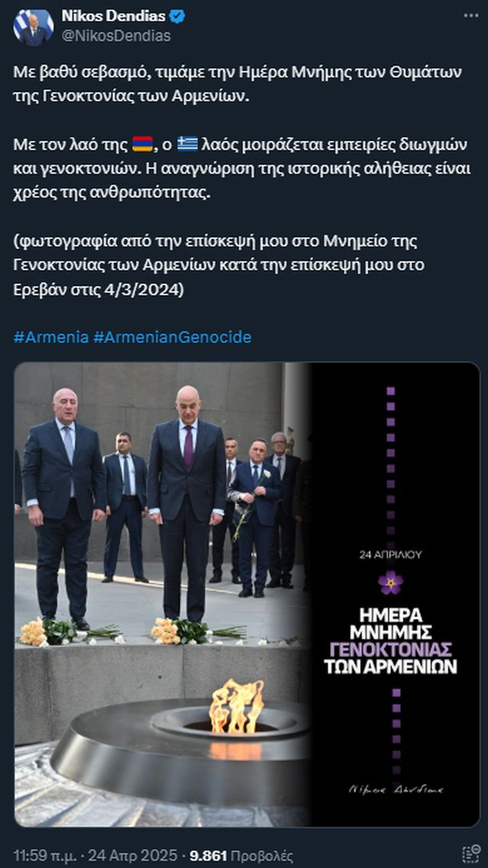Open the #ArmenianGenocide hashtag
This screenshot has height=868, width=488.
click(x=172, y=337)
